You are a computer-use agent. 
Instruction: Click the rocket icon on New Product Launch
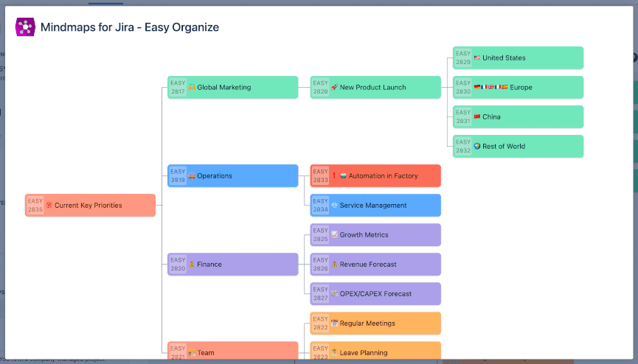[334, 87]
